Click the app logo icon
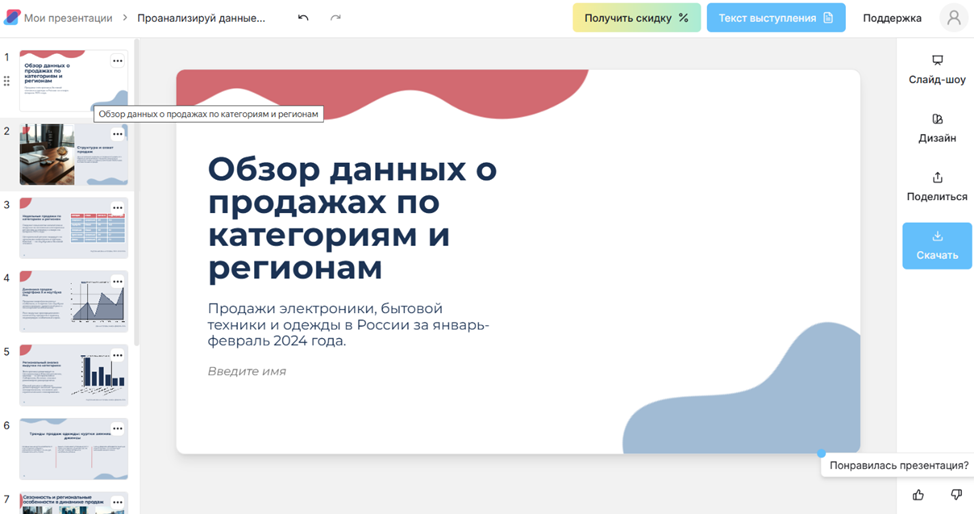The width and height of the screenshot is (974, 514). [x=12, y=17]
